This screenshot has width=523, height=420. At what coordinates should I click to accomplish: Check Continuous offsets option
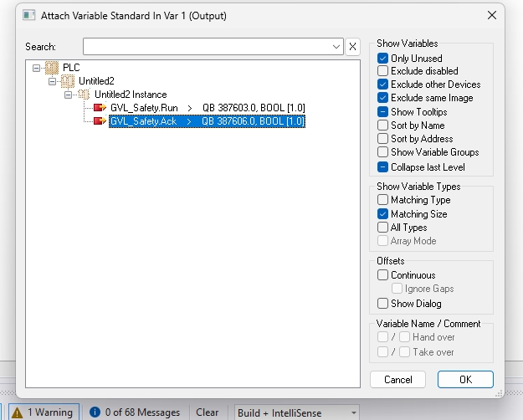(x=382, y=275)
